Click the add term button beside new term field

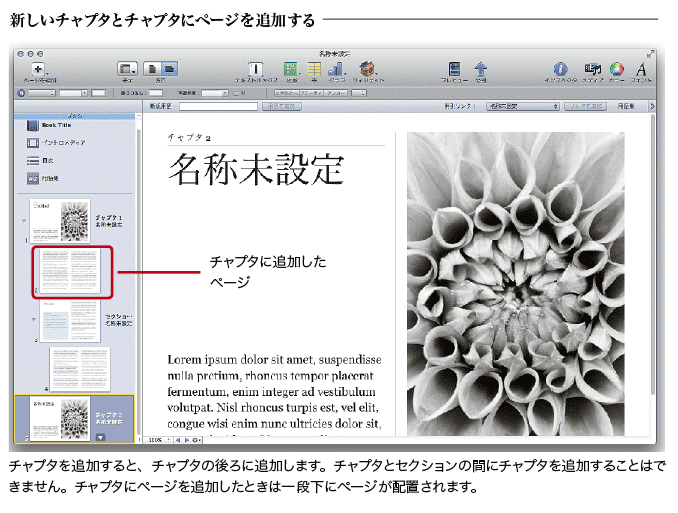pos(281,106)
